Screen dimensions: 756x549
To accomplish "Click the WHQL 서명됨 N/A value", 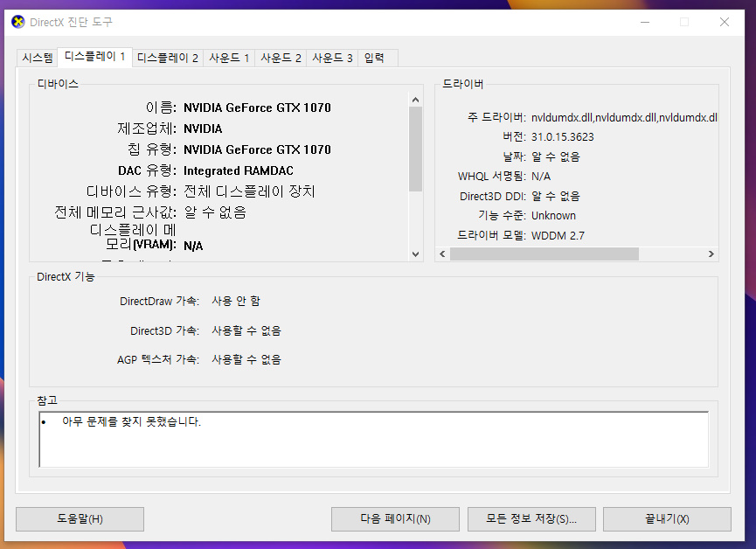I will (x=541, y=177).
